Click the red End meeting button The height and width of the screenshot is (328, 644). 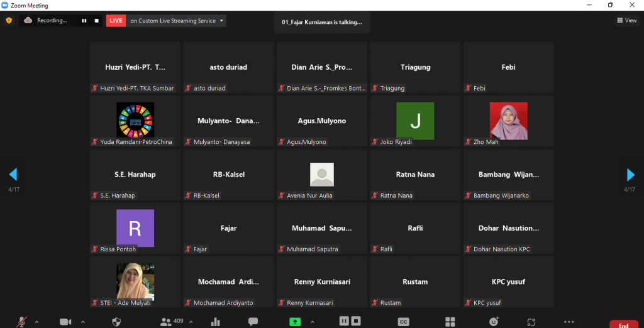[623, 324]
